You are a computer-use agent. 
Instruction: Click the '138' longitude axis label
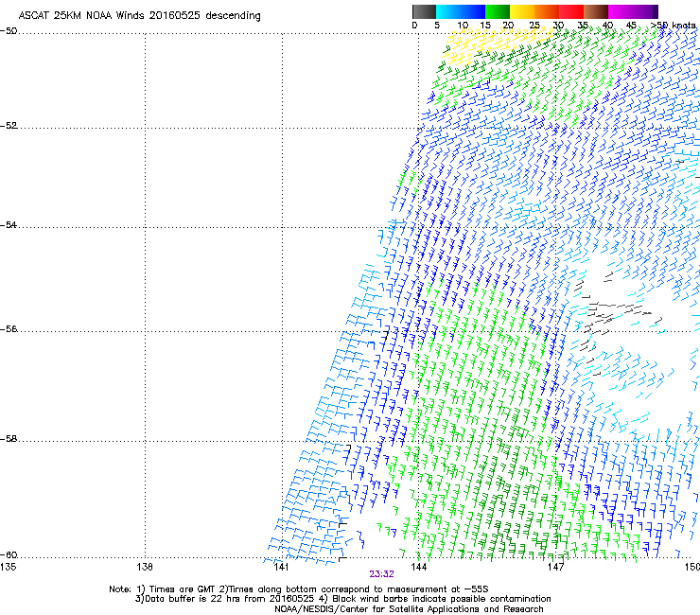pos(145,567)
